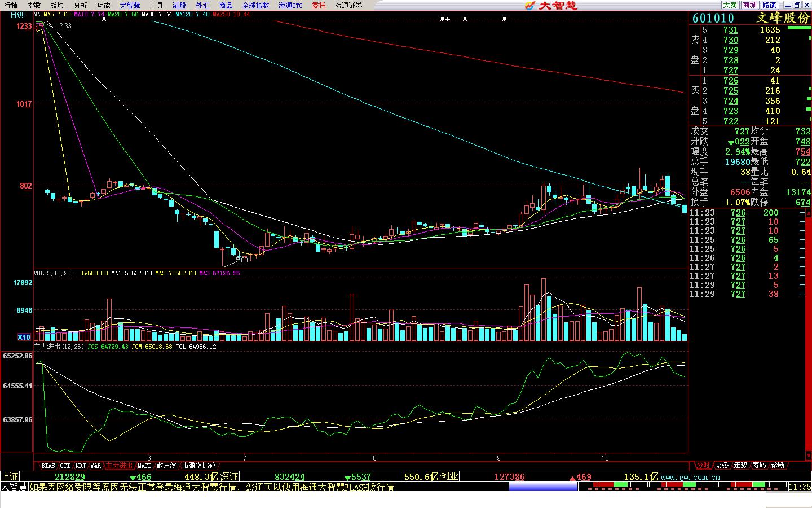Click buy-1 price 726
Viewport: 812px width, 508px height.
tap(730, 81)
